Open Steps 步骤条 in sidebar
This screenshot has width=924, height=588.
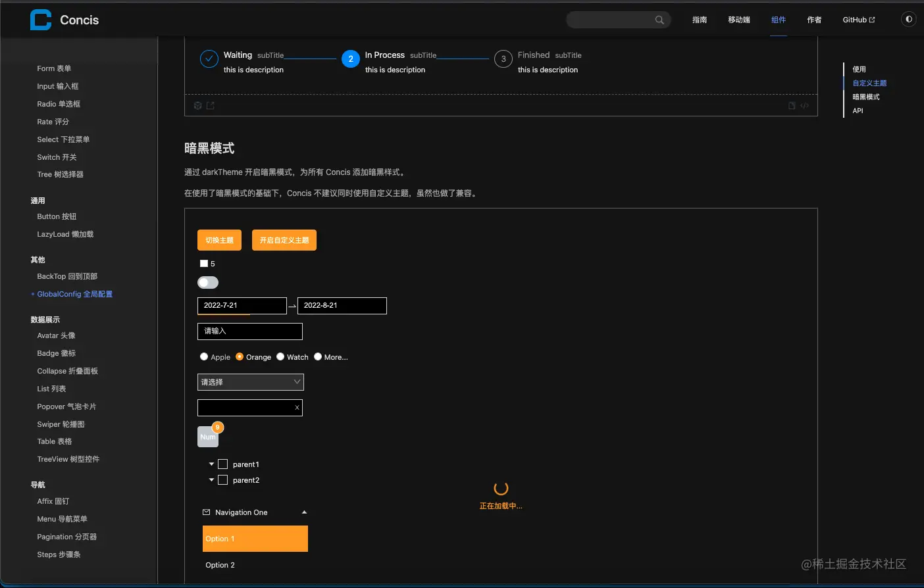point(59,554)
